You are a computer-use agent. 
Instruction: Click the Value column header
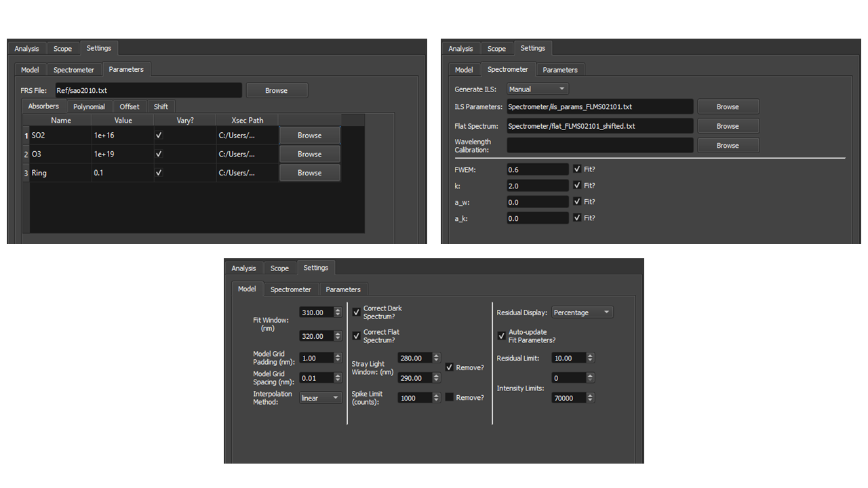point(123,120)
